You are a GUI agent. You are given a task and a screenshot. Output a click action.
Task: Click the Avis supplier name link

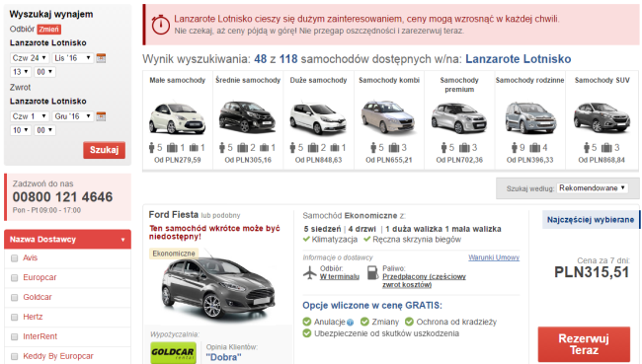point(31,258)
